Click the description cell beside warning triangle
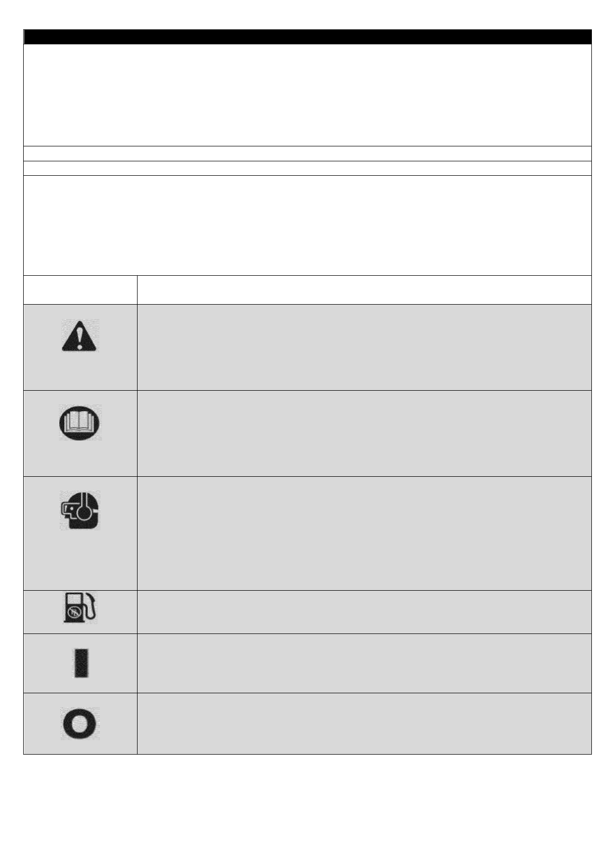Screen dimensions: 613x868 coord(364,347)
